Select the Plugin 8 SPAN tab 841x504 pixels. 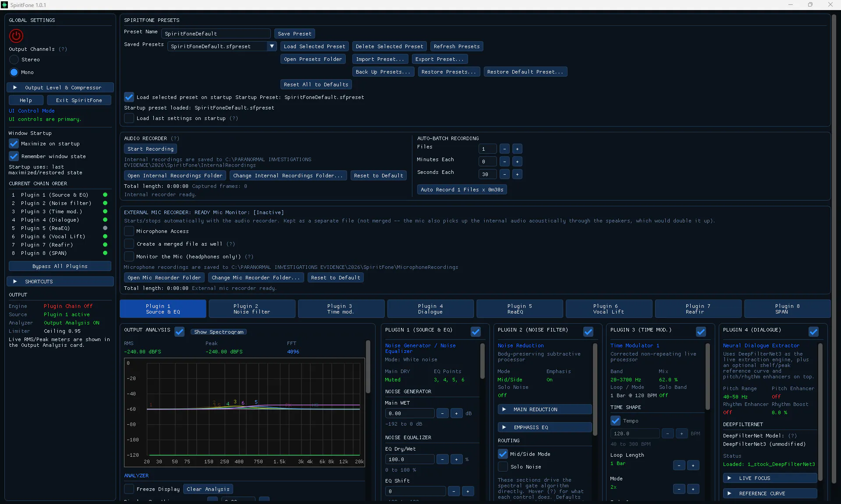tap(787, 309)
